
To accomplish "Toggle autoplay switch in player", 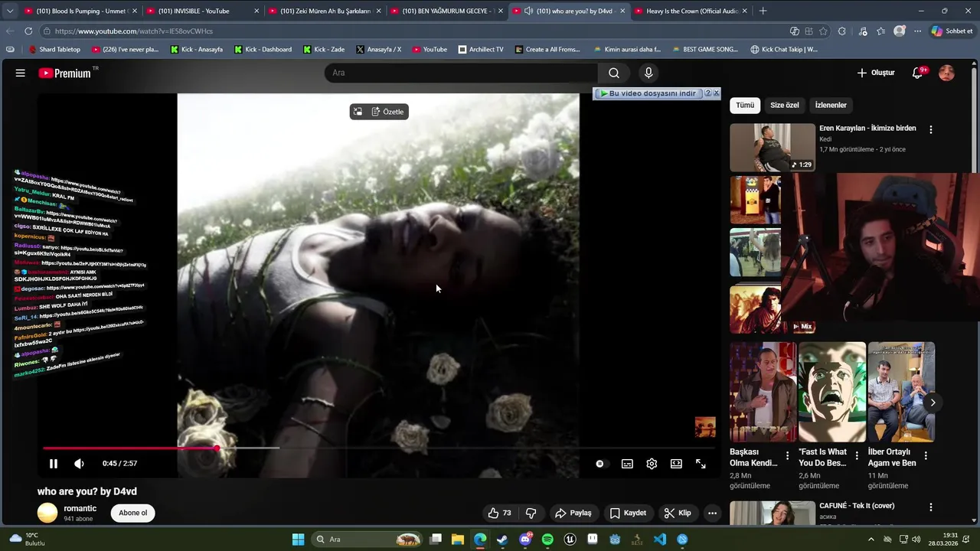I will click(599, 464).
